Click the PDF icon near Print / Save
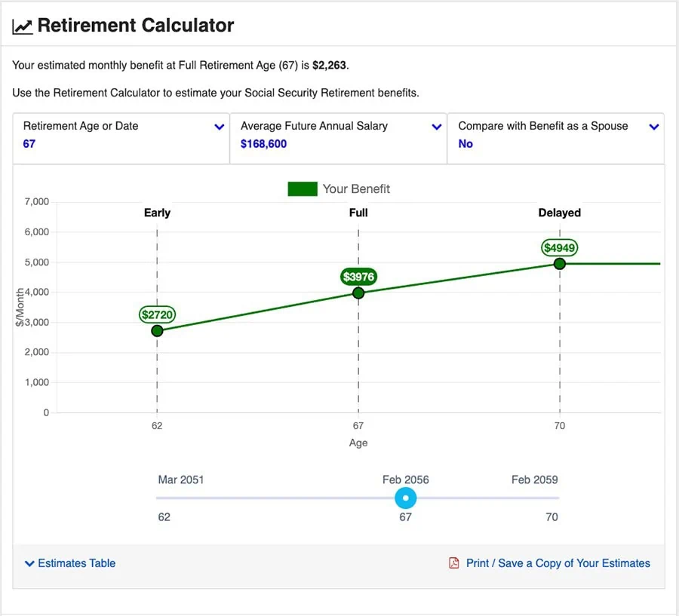The width and height of the screenshot is (679, 616). point(454,563)
